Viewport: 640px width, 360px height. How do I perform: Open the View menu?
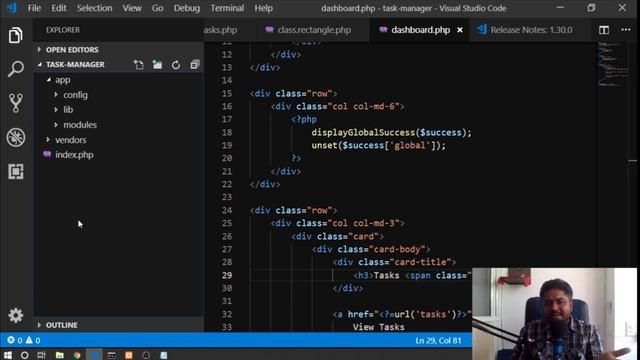[132, 8]
